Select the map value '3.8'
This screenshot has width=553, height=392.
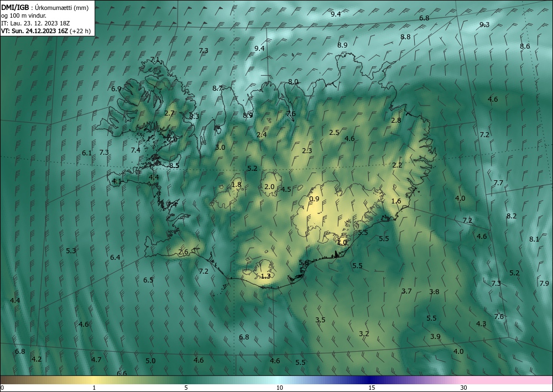pyautogui.click(x=434, y=291)
